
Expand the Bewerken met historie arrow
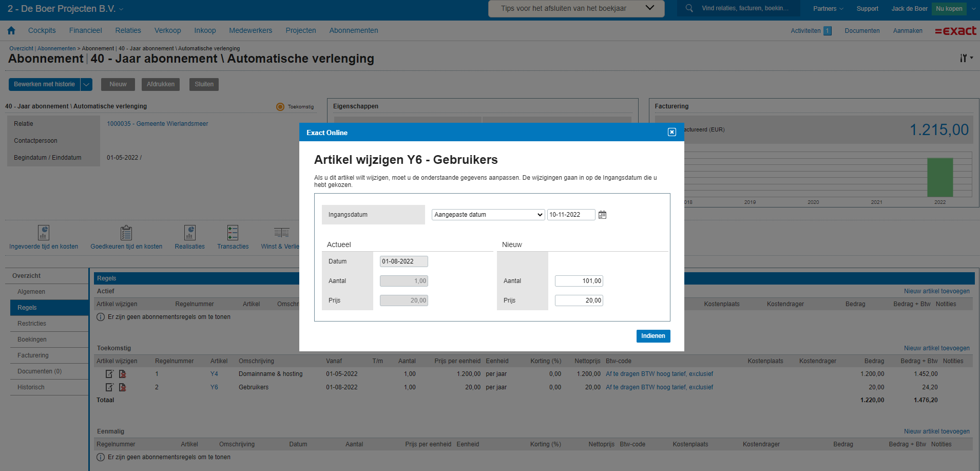86,84
